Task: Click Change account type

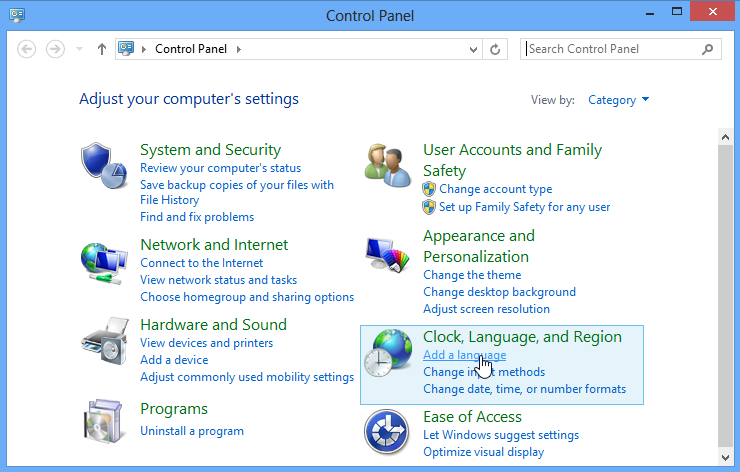Action: [x=496, y=189]
